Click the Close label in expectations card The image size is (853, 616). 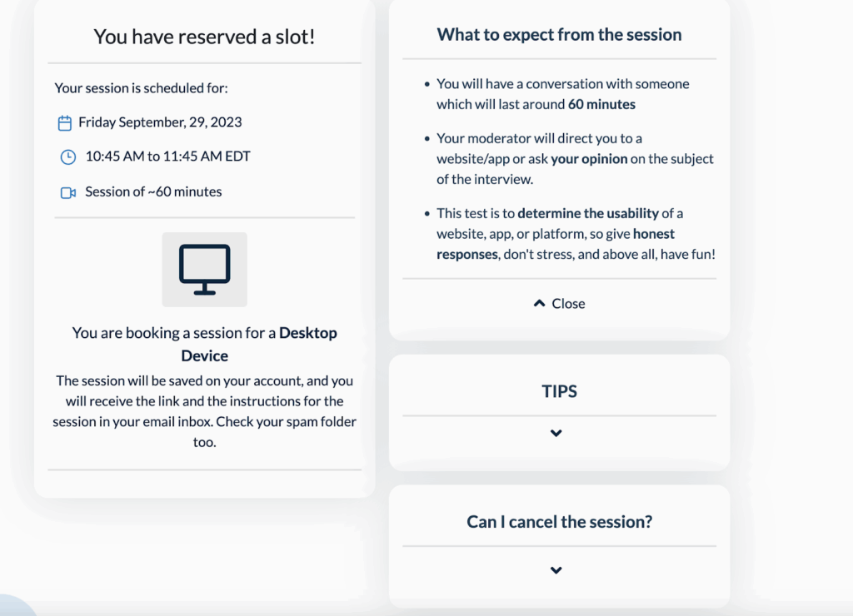tap(568, 303)
